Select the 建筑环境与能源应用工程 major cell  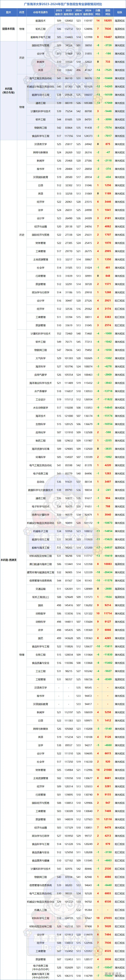[41, 572]
